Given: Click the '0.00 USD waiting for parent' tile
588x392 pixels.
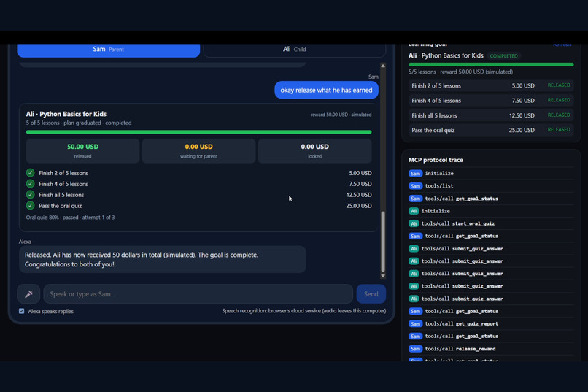Looking at the screenshot, I should (198, 151).
